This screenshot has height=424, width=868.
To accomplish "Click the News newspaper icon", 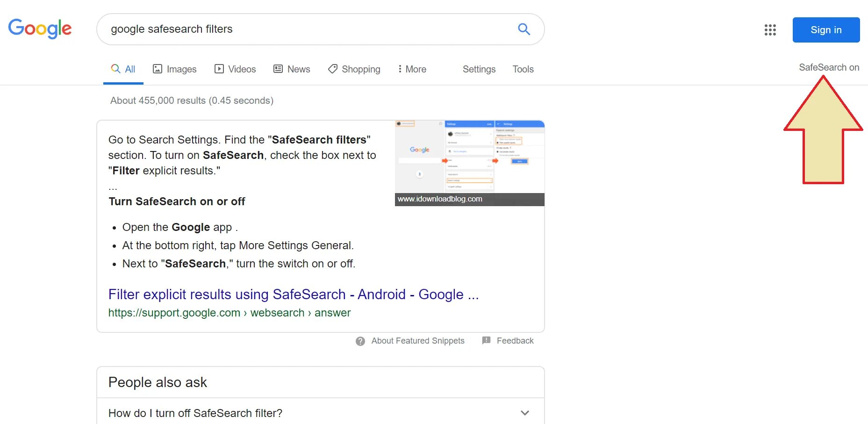I will click(278, 69).
